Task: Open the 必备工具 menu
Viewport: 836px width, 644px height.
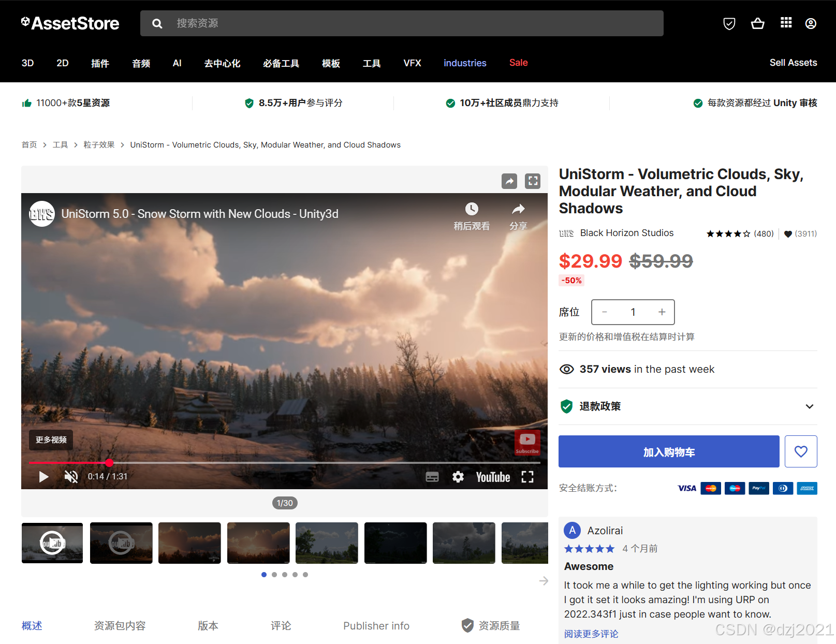Action: (281, 63)
